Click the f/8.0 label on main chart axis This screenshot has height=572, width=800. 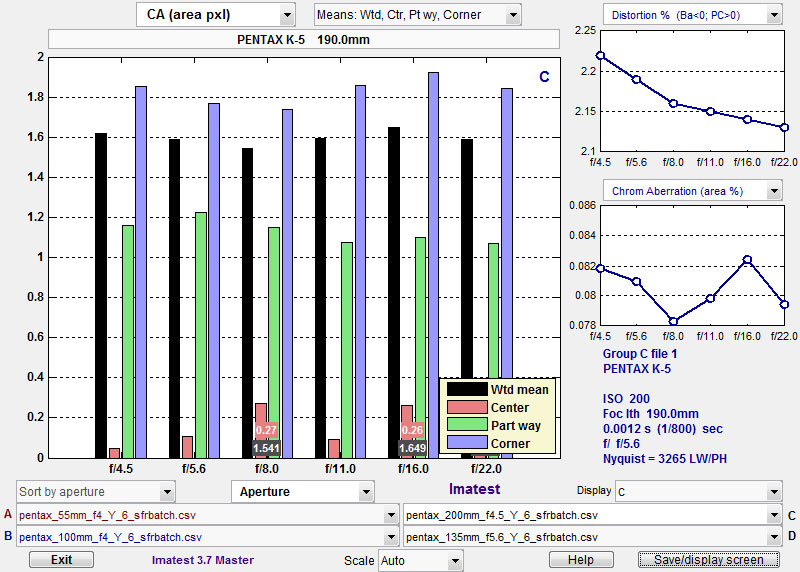267,468
